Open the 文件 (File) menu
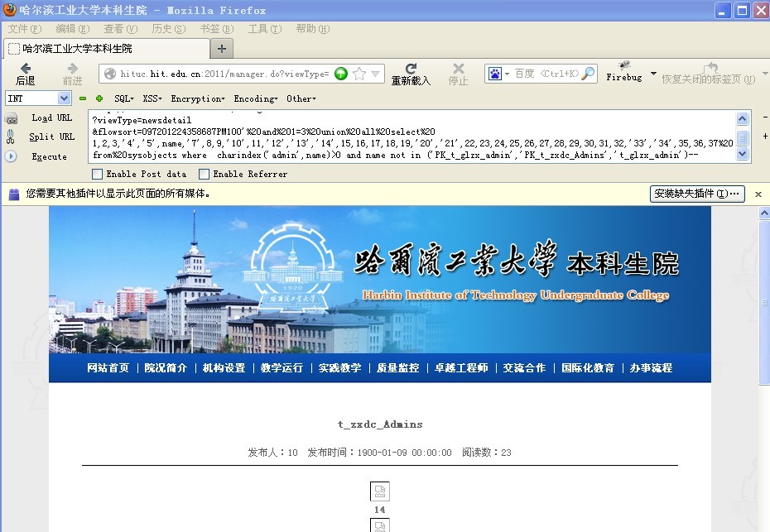The height and width of the screenshot is (532, 770). point(25,28)
